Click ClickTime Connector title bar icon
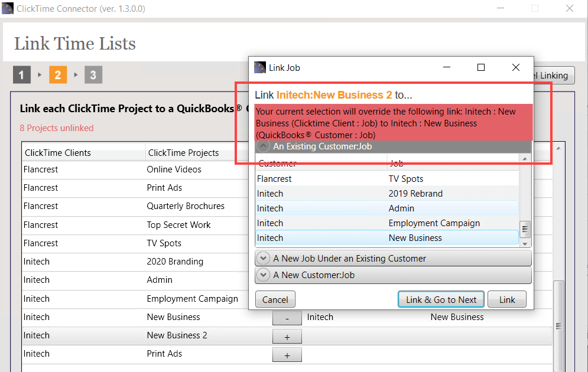 pyautogui.click(x=8, y=8)
